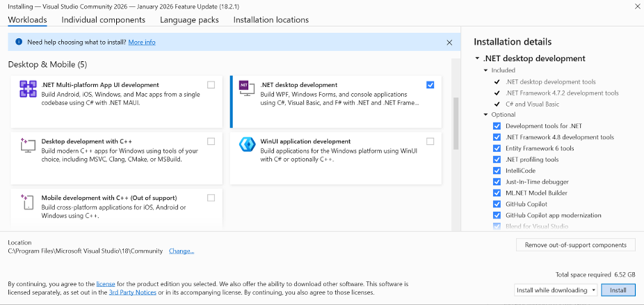Click Remove out-of-support components button
Image resolution: width=644 pixels, height=305 pixels.
click(576, 245)
